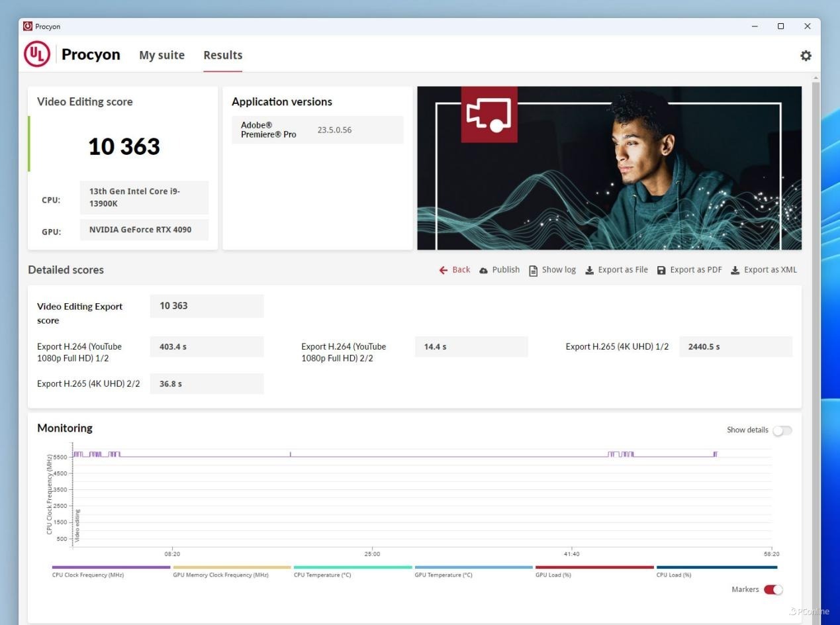This screenshot has height=625, width=840.
Task: Click the vertical scrollbar on the right
Action: pyautogui.click(x=815, y=265)
